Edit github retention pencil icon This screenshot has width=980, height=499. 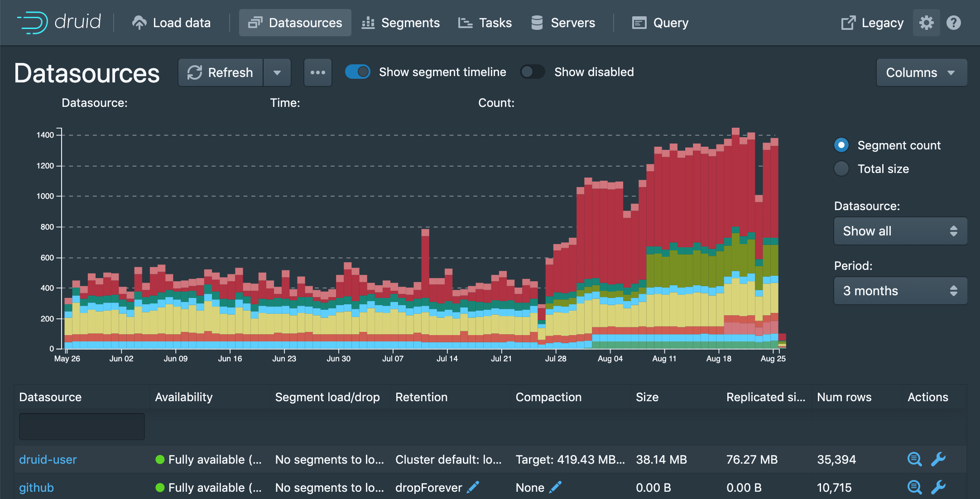pyautogui.click(x=473, y=487)
